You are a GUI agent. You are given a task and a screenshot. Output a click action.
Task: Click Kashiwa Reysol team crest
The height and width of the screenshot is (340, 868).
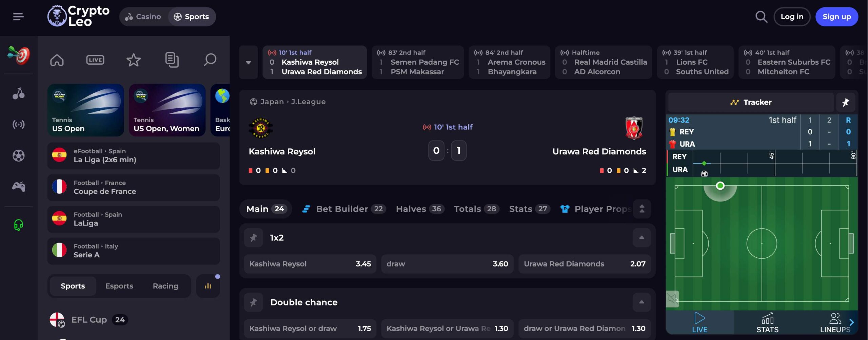[x=261, y=128]
